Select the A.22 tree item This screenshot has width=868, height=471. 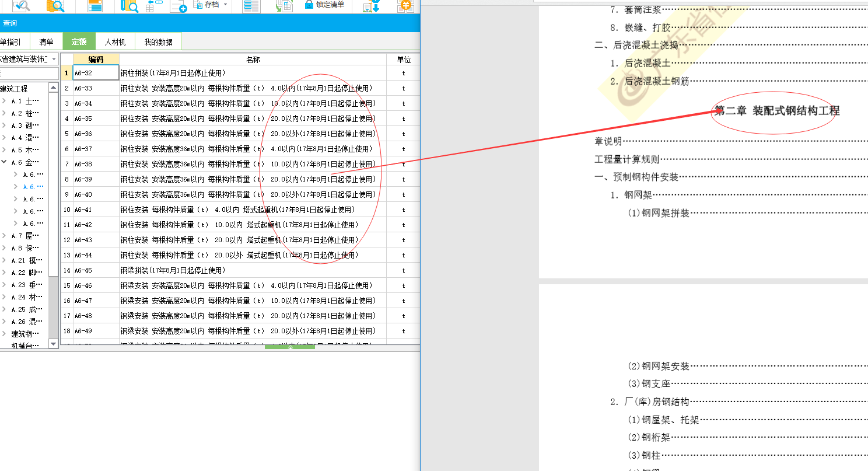pos(27,273)
